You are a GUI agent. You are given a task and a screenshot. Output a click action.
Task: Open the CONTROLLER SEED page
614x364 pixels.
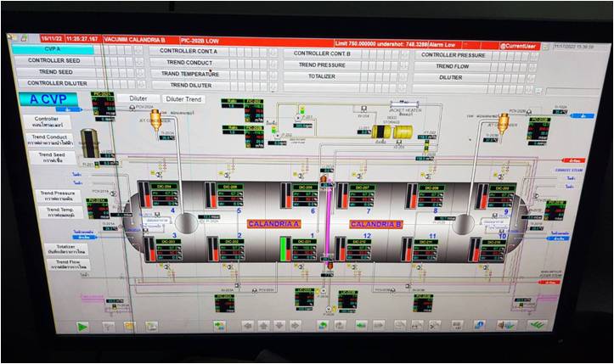tap(54, 61)
